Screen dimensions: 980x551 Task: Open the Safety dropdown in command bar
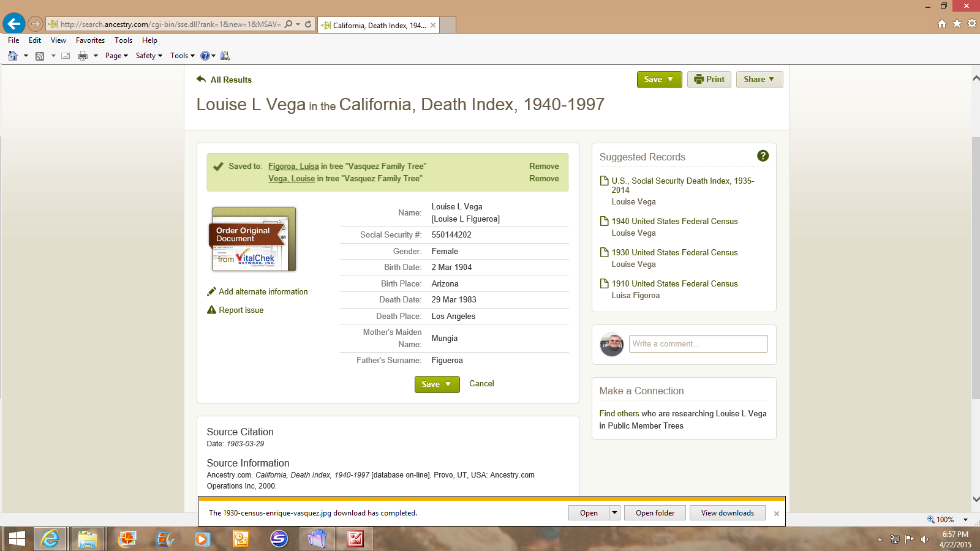coord(149,56)
